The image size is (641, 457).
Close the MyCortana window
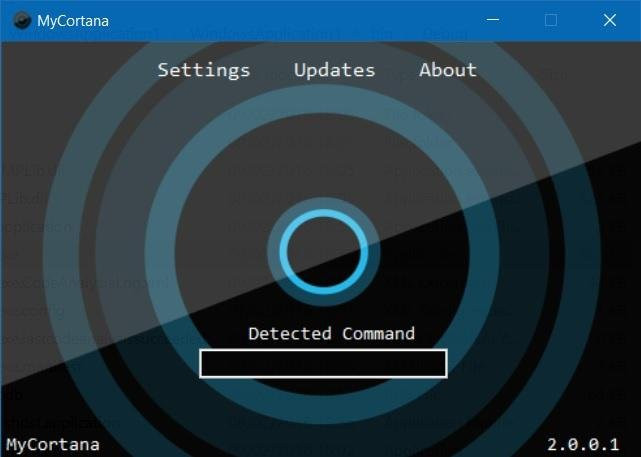610,20
